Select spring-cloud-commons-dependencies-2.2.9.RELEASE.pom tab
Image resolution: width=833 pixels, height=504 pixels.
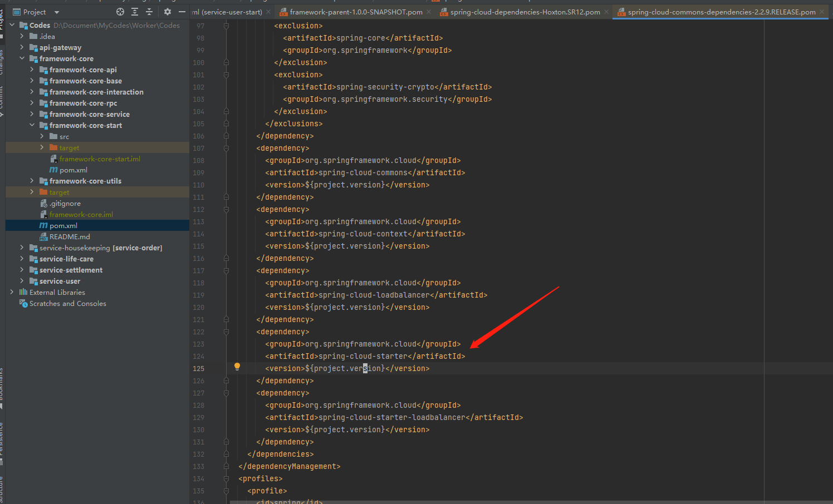(x=722, y=12)
